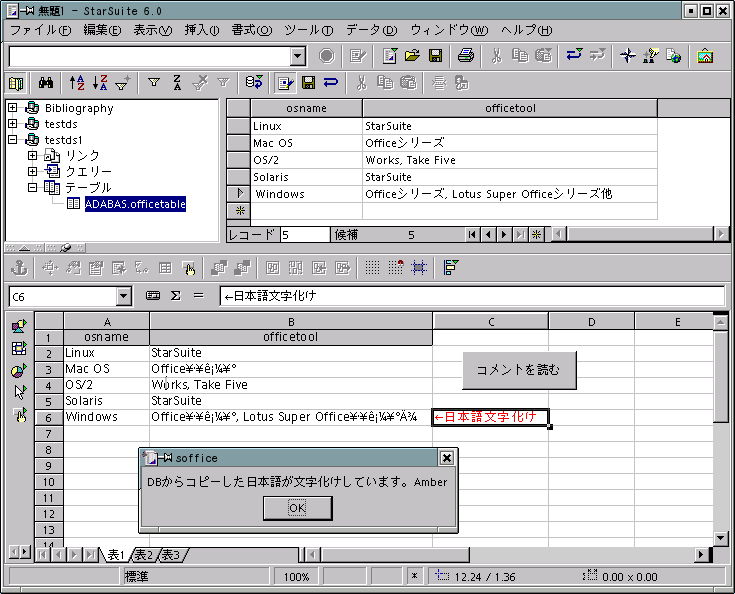Toggle guides when moving icon
The width and height of the screenshot is (735, 594).
pyautogui.click(x=419, y=268)
